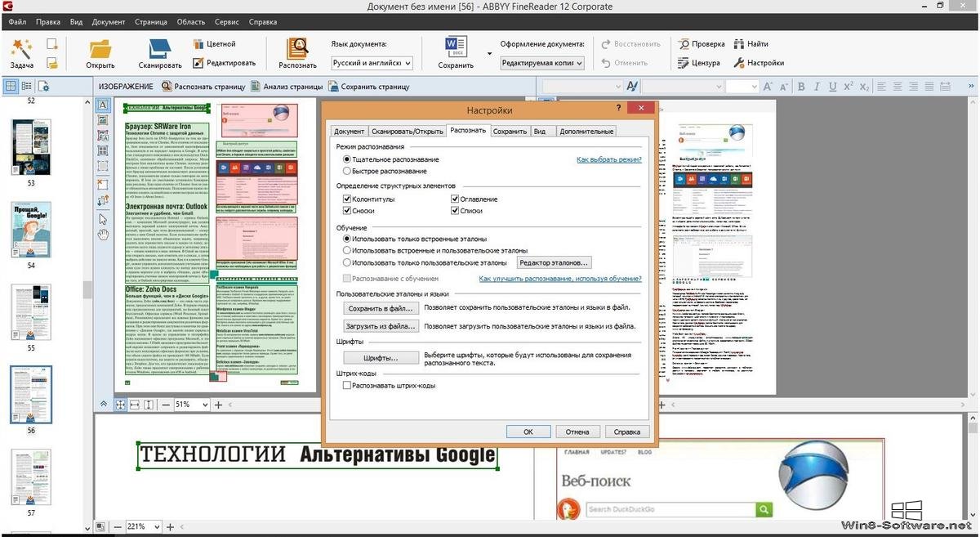
Task: Click the Распознать recognize icon
Action: pos(297,49)
